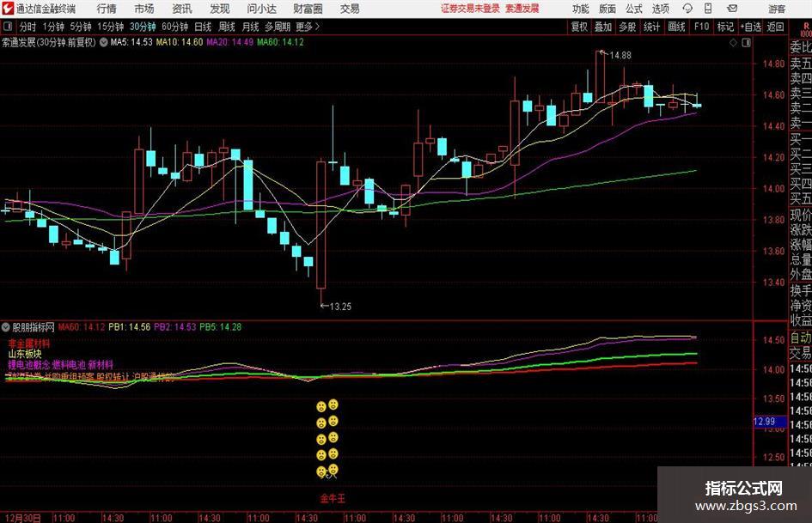
Task: Click the PB2: 14.53 indicator label
Action: [x=174, y=327]
